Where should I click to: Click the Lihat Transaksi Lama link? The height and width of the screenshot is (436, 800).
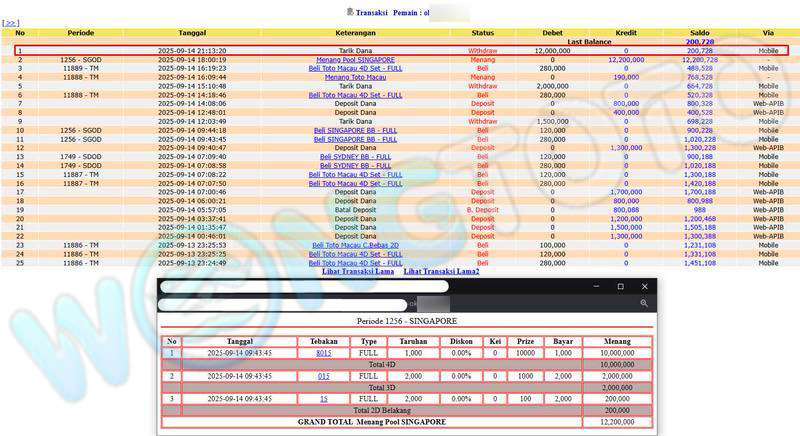coord(355,271)
